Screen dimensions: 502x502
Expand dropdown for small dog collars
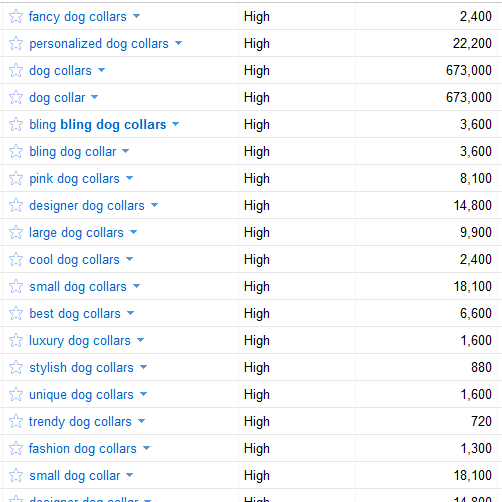coord(136,286)
